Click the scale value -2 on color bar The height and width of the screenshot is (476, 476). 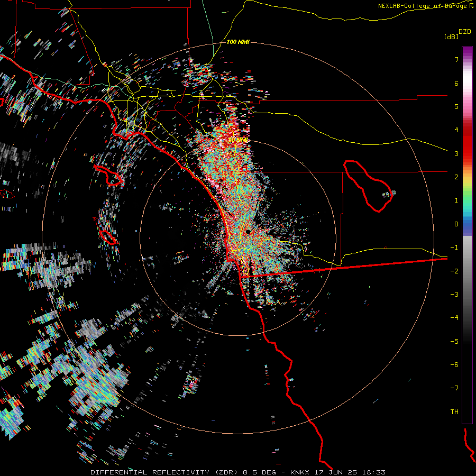click(x=454, y=271)
